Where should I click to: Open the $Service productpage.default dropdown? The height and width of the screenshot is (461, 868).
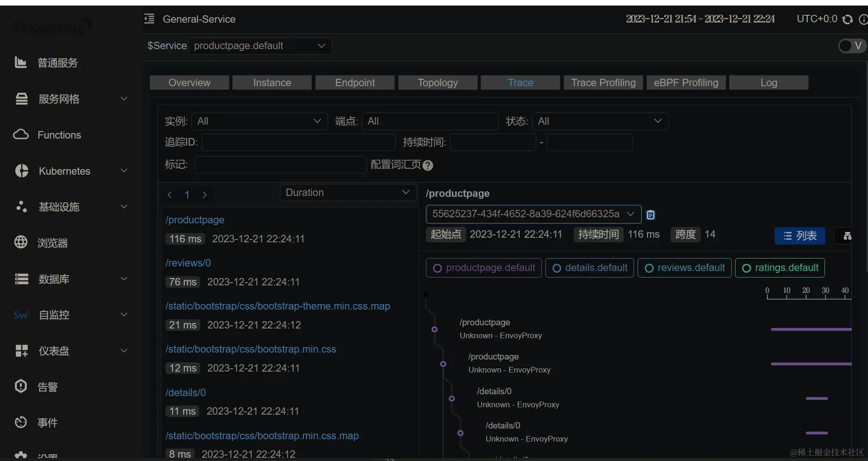pyautogui.click(x=260, y=46)
